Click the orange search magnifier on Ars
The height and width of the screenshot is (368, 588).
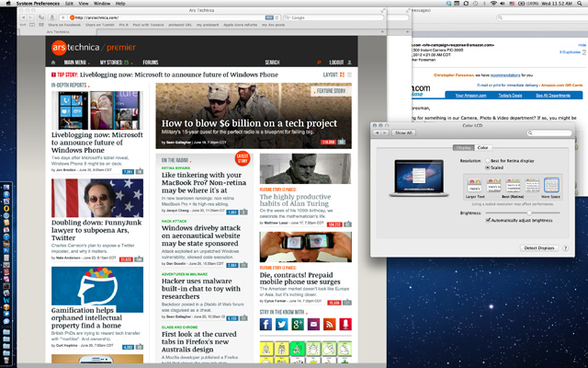click(x=319, y=63)
